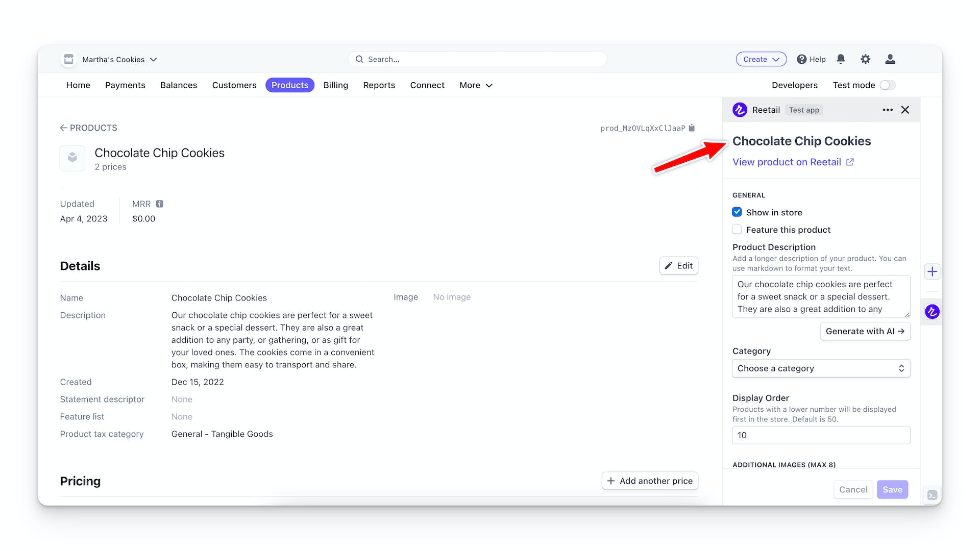Viewport: 980px width, 551px height.
Task: Click the Display Order input field
Action: click(821, 435)
